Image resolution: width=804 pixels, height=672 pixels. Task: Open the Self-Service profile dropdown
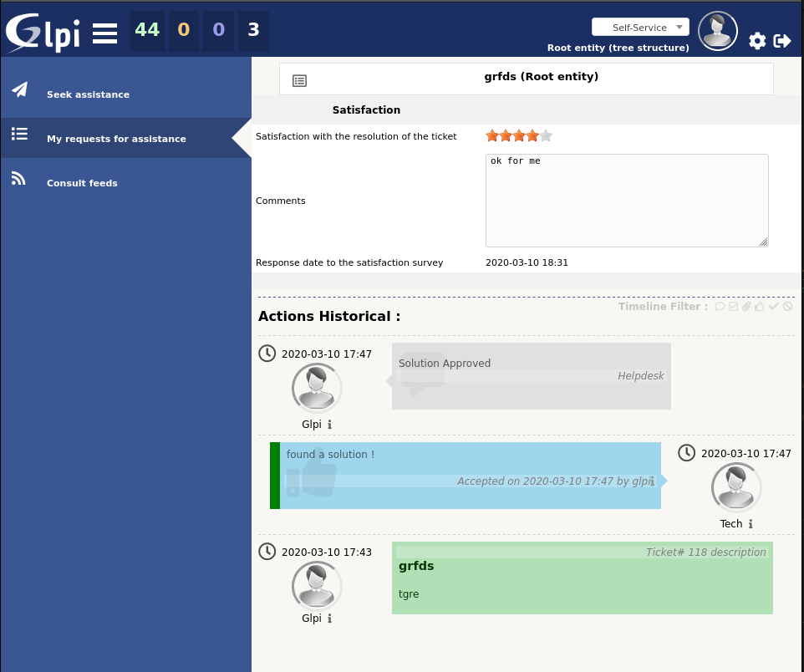[639, 27]
